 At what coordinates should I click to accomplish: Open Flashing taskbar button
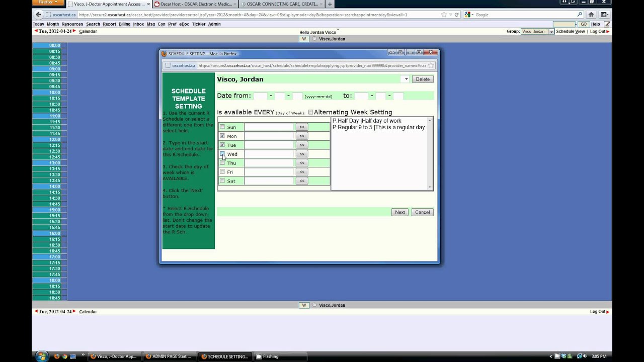tap(279, 356)
